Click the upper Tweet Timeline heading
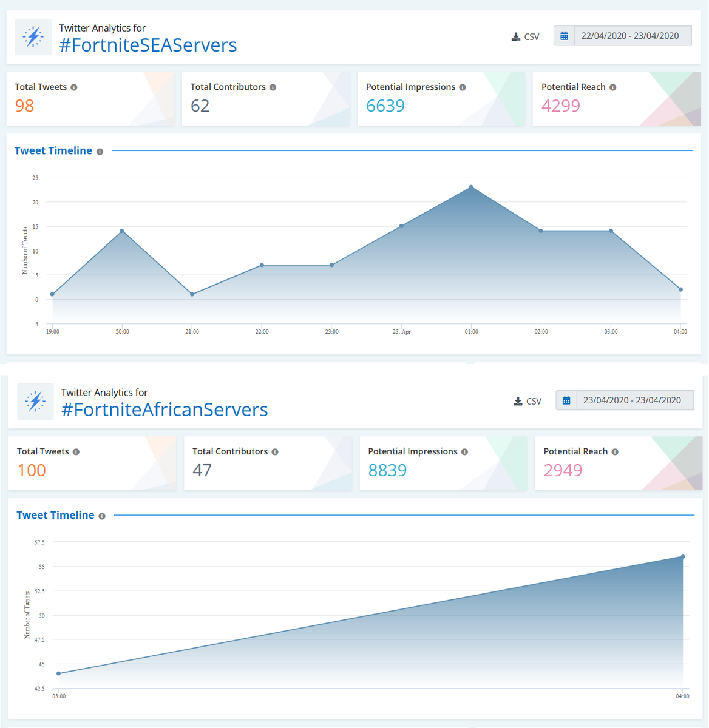This screenshot has width=709, height=728. pos(53,150)
